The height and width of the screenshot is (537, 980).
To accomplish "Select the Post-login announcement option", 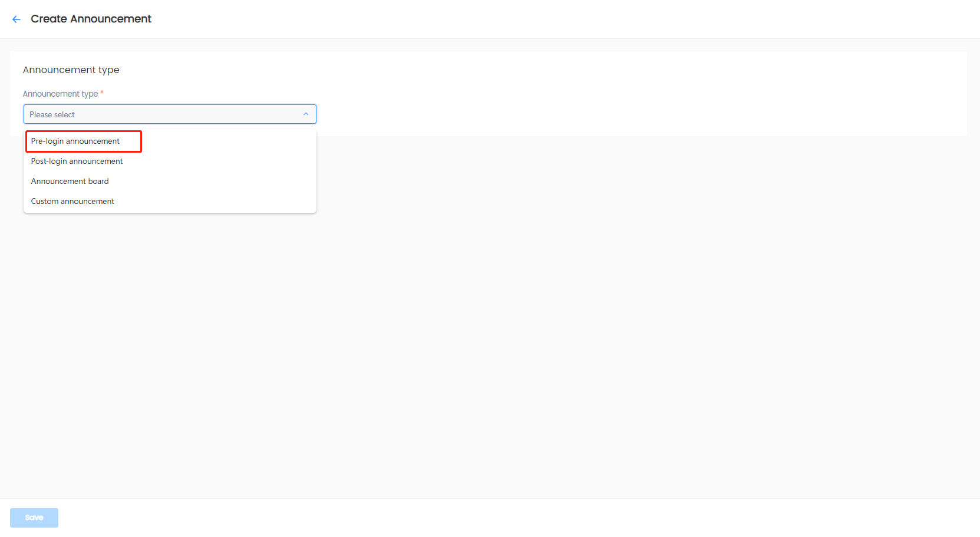I will tap(77, 162).
